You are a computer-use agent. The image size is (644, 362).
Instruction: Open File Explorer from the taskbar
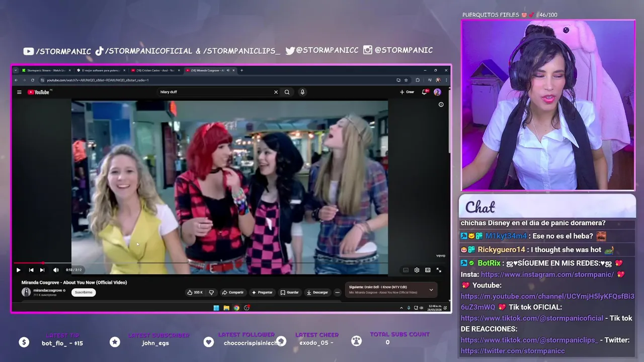point(226,308)
